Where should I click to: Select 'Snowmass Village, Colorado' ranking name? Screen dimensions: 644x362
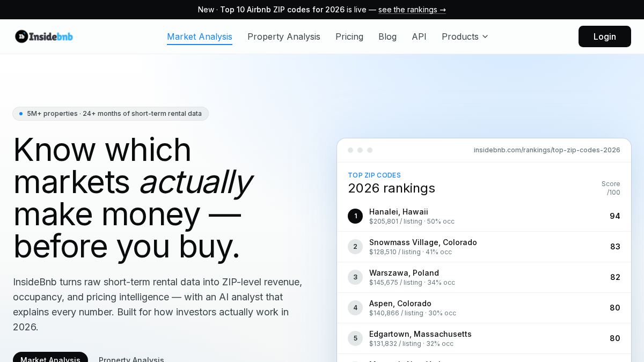[423, 242]
